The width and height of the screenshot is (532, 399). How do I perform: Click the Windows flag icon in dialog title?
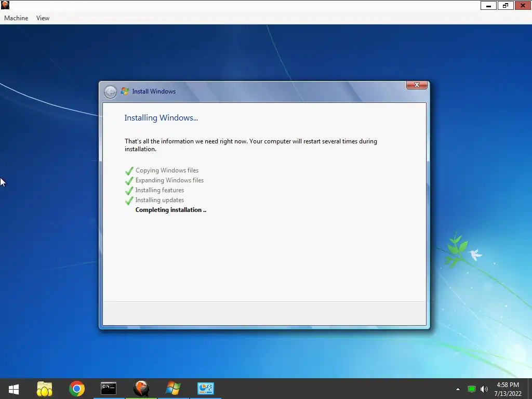125,91
